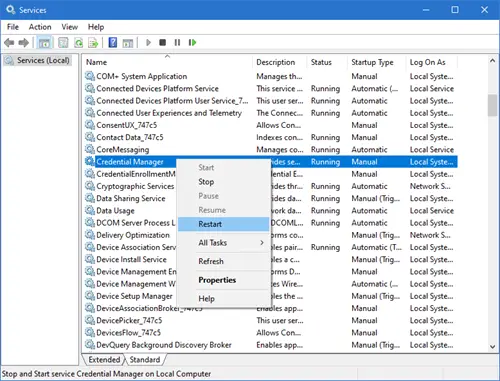Image resolution: width=500 pixels, height=381 pixels.
Task: Select the Contact Data_747c5 service
Action: [x=270, y=137]
